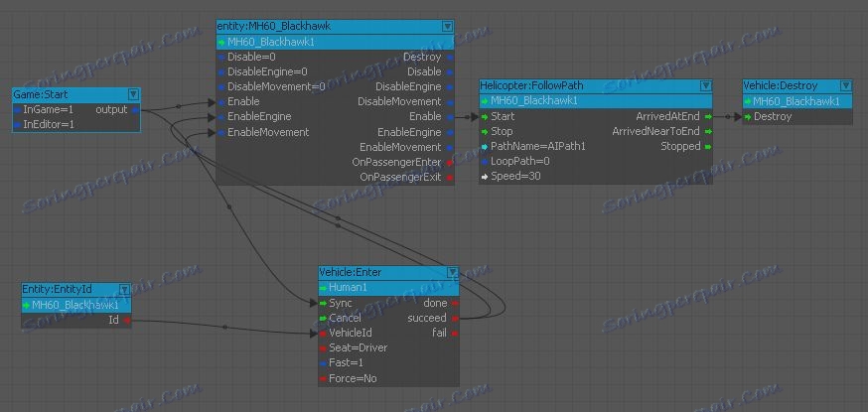
Task: Click the InGame=1 input port dot
Action: pos(17,110)
